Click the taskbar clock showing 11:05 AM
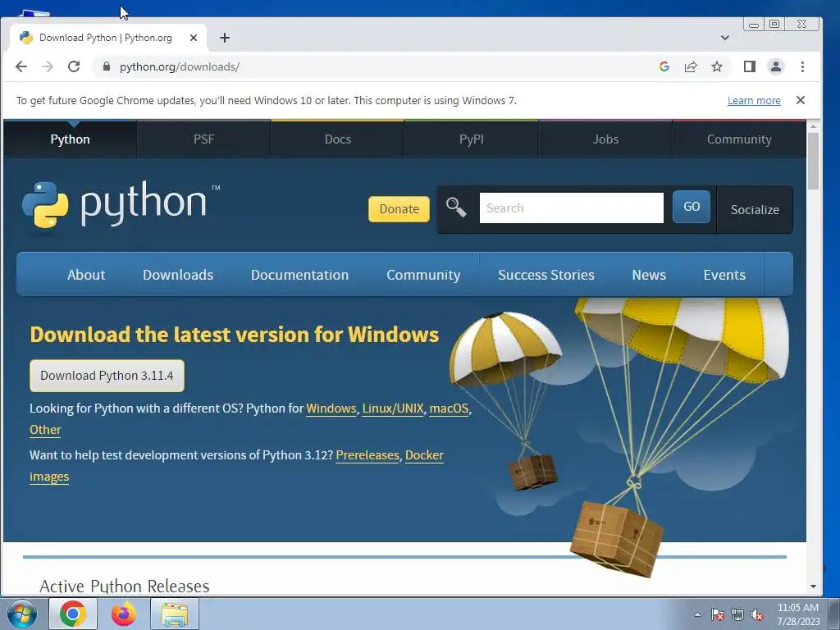Screen dimensions: 840x630 (x=798, y=614)
